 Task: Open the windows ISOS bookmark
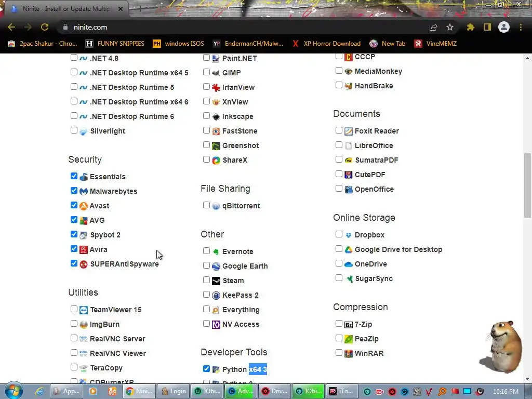[x=179, y=44]
